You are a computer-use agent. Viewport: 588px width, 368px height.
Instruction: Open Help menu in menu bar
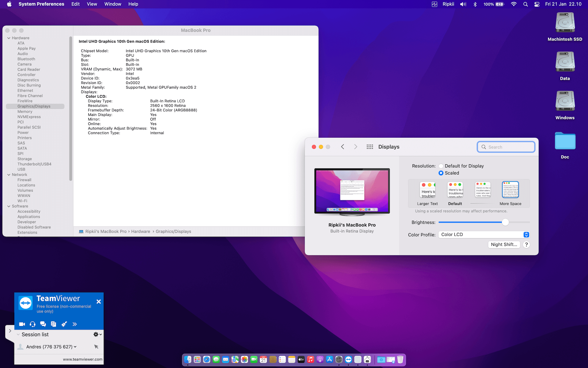click(x=133, y=4)
